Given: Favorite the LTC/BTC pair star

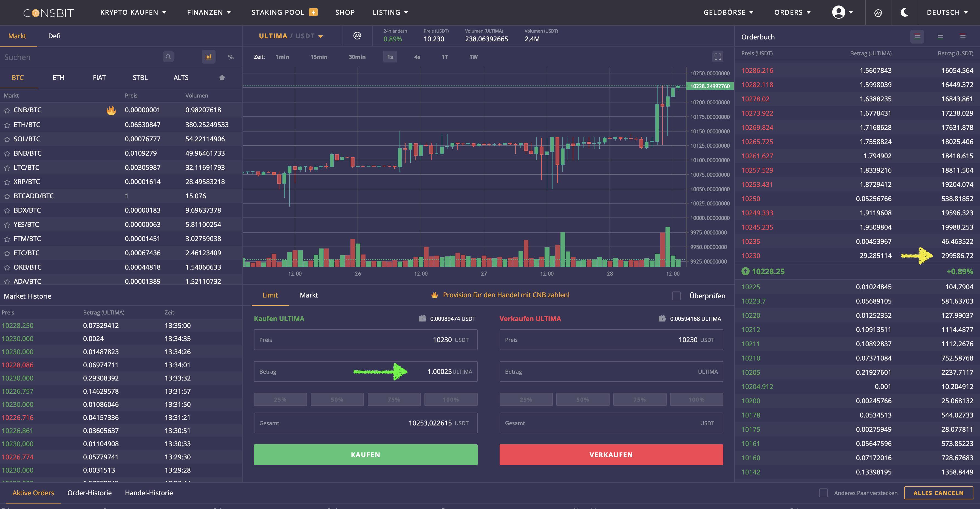Looking at the screenshot, I should tap(7, 168).
